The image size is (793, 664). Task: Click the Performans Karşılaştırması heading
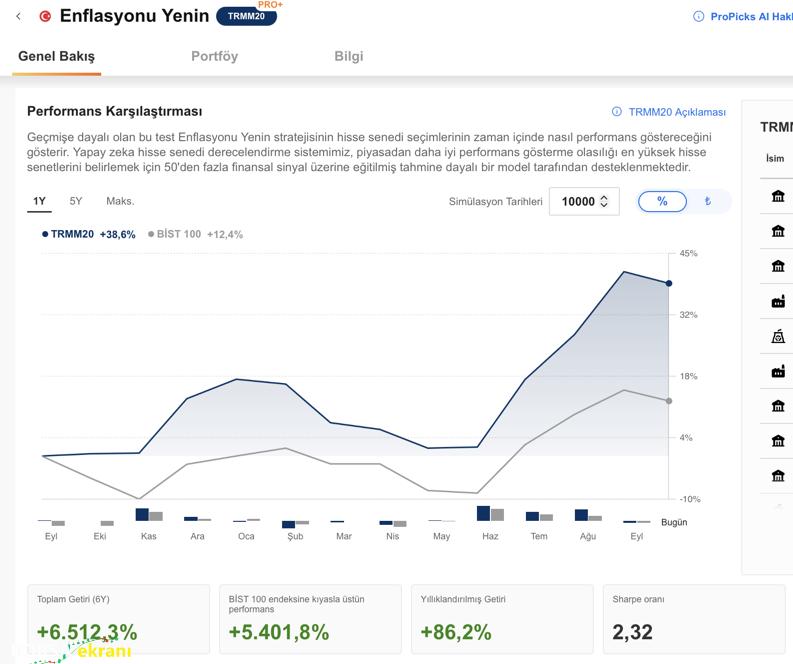click(x=114, y=111)
